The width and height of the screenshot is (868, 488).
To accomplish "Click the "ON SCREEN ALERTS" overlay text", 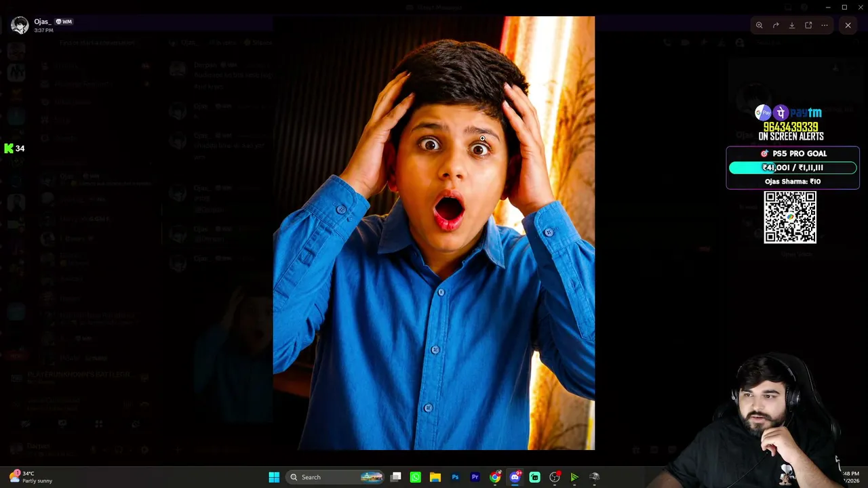I will (x=791, y=137).
